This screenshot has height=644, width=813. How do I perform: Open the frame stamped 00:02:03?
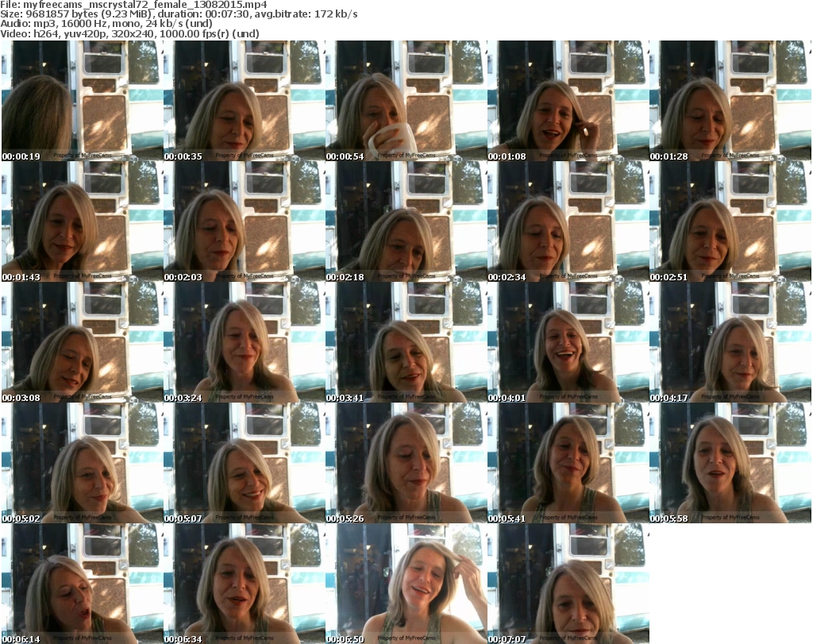pyautogui.click(x=245, y=222)
